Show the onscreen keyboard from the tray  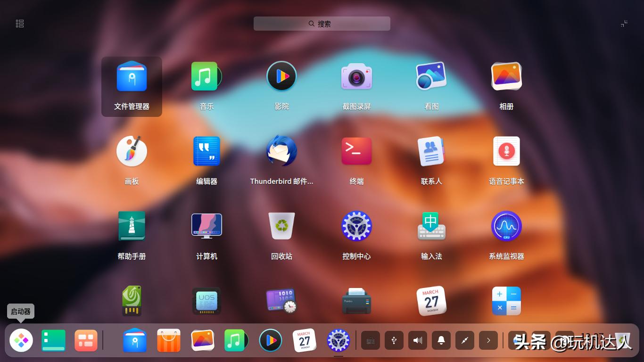(371, 340)
